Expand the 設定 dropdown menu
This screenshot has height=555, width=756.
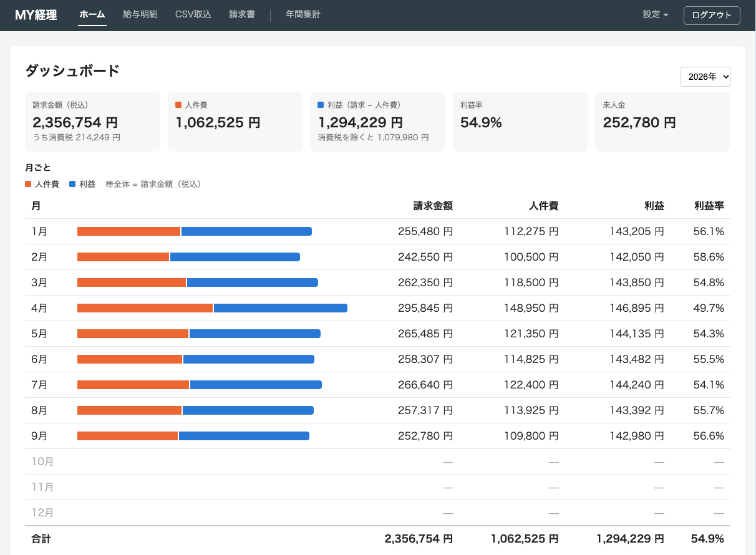pos(656,14)
